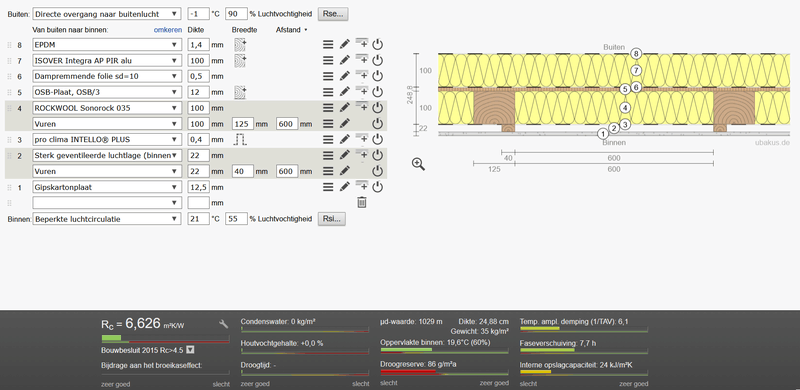Insert a layer at EPDM row
800x390 pixels.
[362, 43]
